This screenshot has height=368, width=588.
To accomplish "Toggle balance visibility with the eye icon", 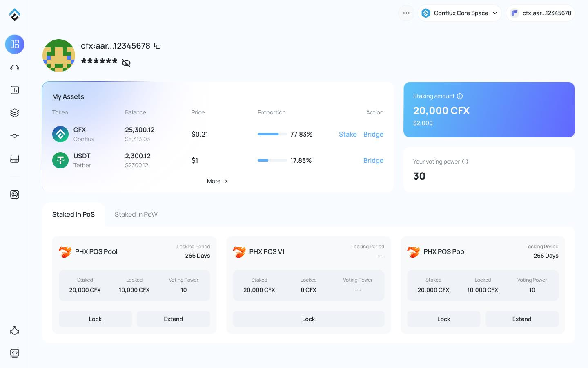I will [x=126, y=63].
